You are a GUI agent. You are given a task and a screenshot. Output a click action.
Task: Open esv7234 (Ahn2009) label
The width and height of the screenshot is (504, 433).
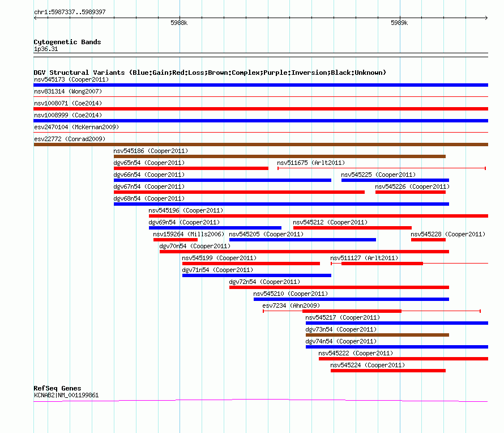[x=291, y=305]
